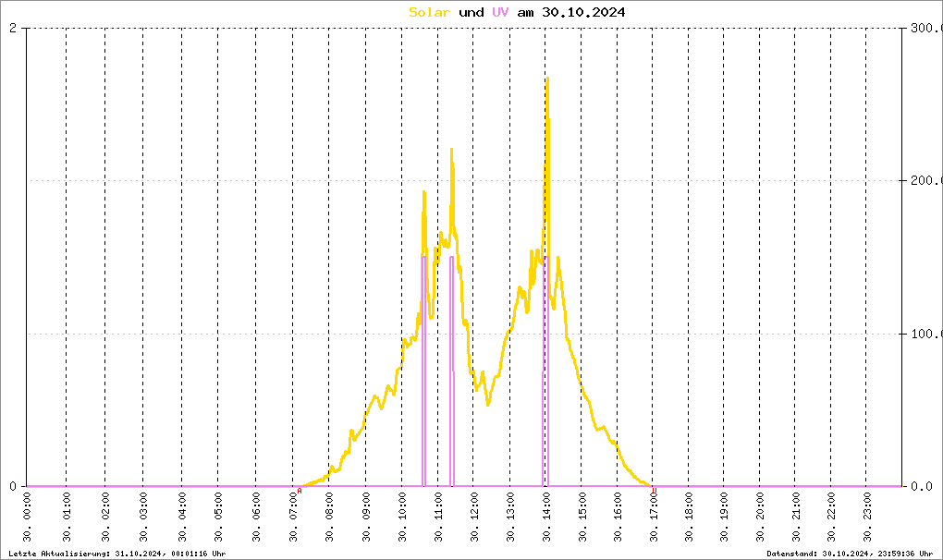Click the right axis value '100.0'
This screenshot has width=943, height=560.
click(926, 334)
